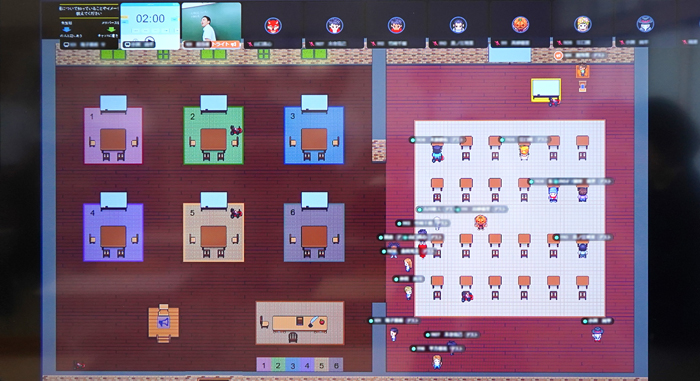Click the muted mic icon under the blonde avatar
The width and height of the screenshot is (700, 381).
point(559,43)
